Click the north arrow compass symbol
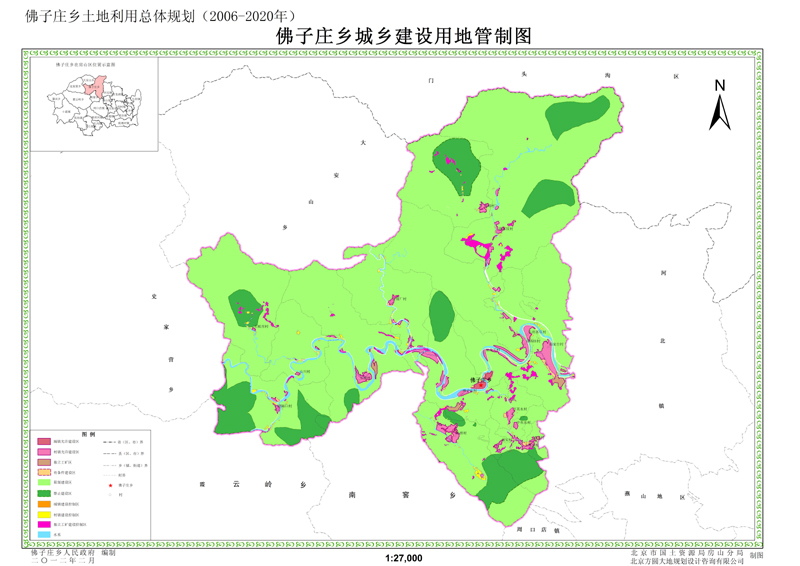This screenshot has height=566, width=800. click(719, 106)
